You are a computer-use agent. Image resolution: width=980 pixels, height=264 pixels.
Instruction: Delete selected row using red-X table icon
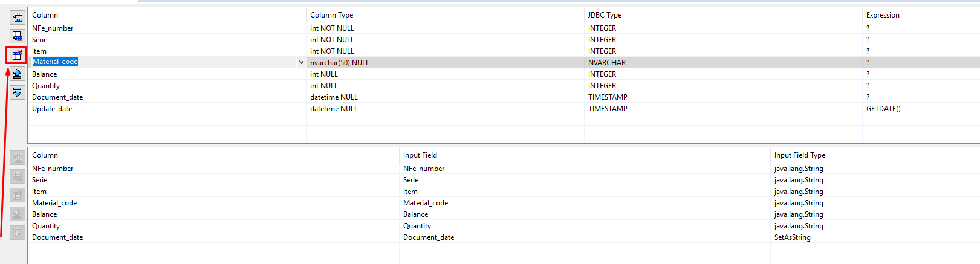pos(17,55)
